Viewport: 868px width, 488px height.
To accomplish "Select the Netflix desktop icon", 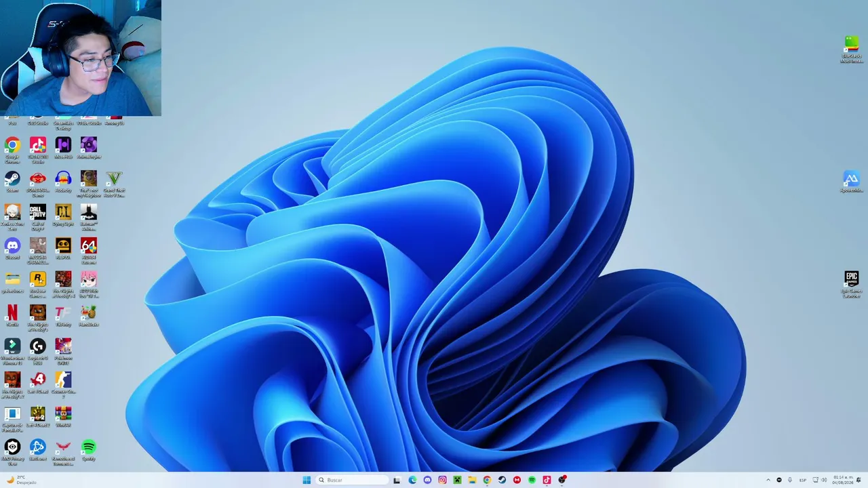I will click(x=12, y=315).
